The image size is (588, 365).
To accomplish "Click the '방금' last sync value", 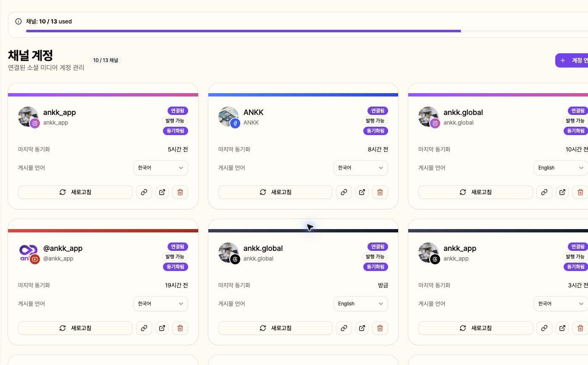I will pos(383,285).
